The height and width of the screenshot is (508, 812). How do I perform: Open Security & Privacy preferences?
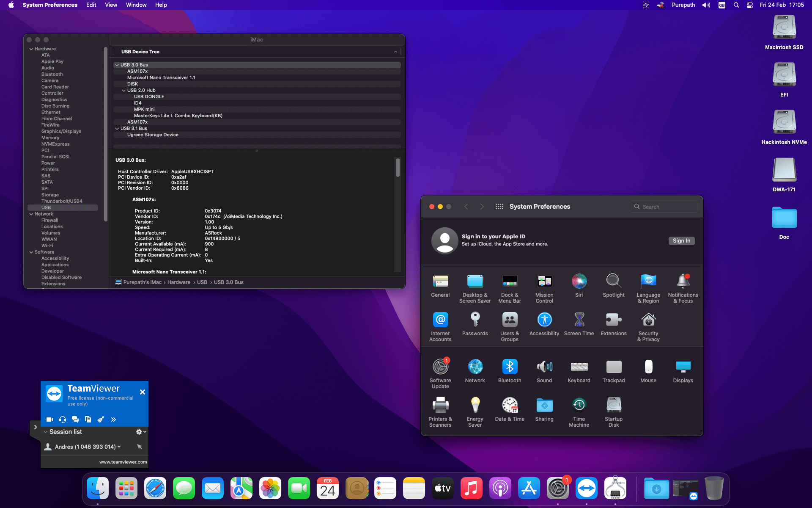point(648,320)
